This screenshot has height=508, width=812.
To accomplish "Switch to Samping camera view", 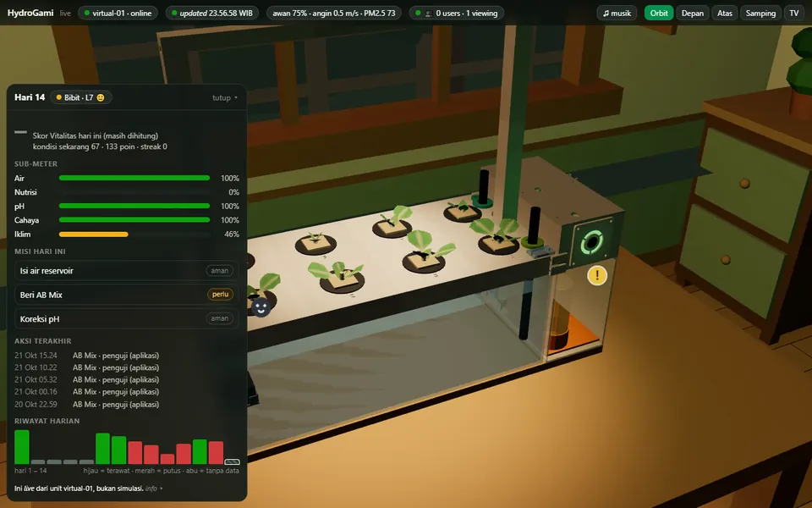I will tap(760, 13).
